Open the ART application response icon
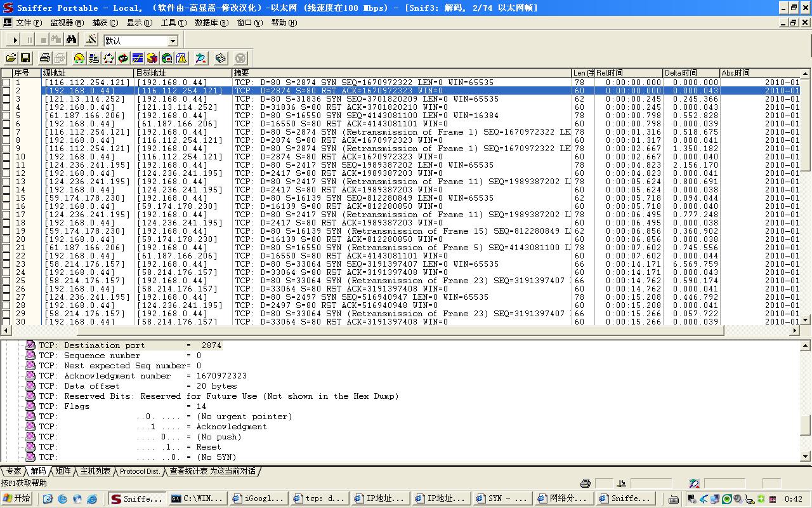 coord(123,58)
